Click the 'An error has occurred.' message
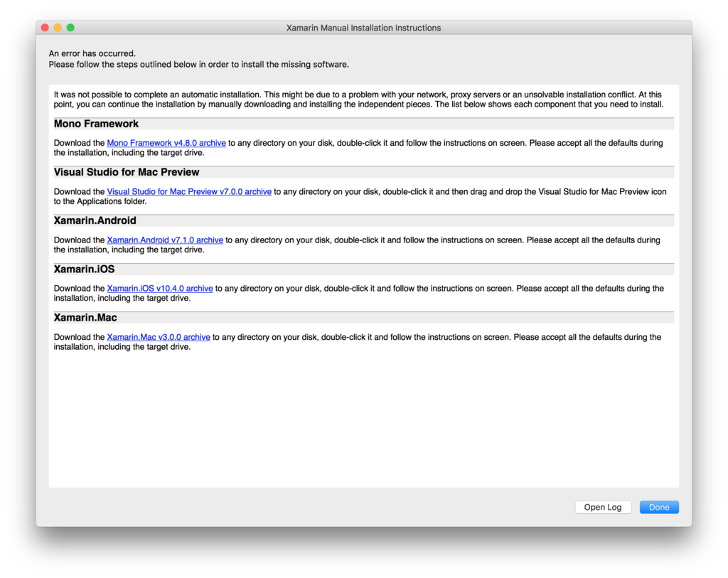The width and height of the screenshot is (728, 578). point(92,53)
